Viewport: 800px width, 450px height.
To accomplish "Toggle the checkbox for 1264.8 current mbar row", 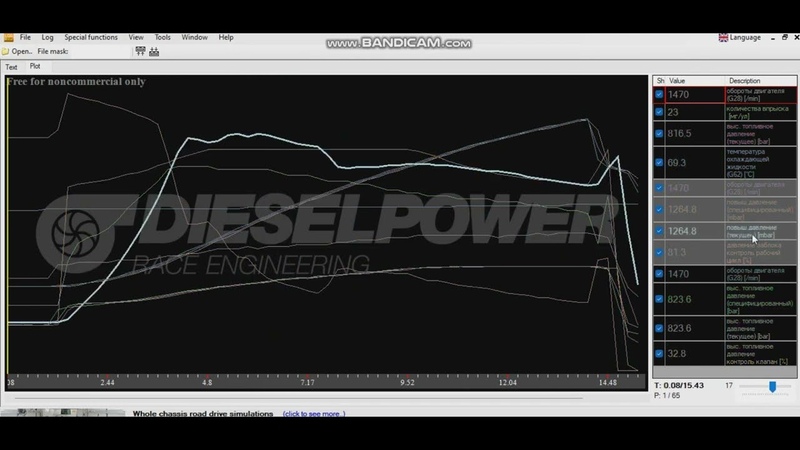I will [659, 231].
